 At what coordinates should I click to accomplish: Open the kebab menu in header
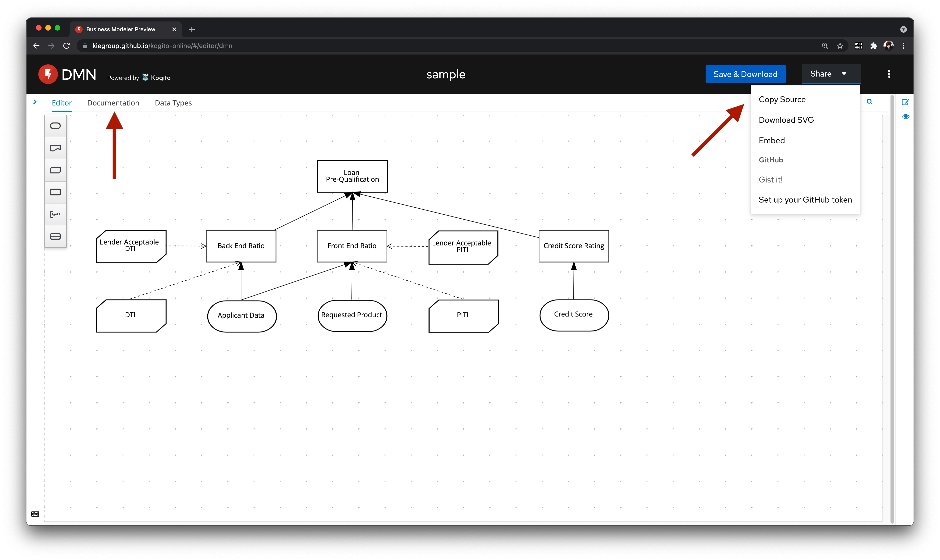[x=889, y=74]
